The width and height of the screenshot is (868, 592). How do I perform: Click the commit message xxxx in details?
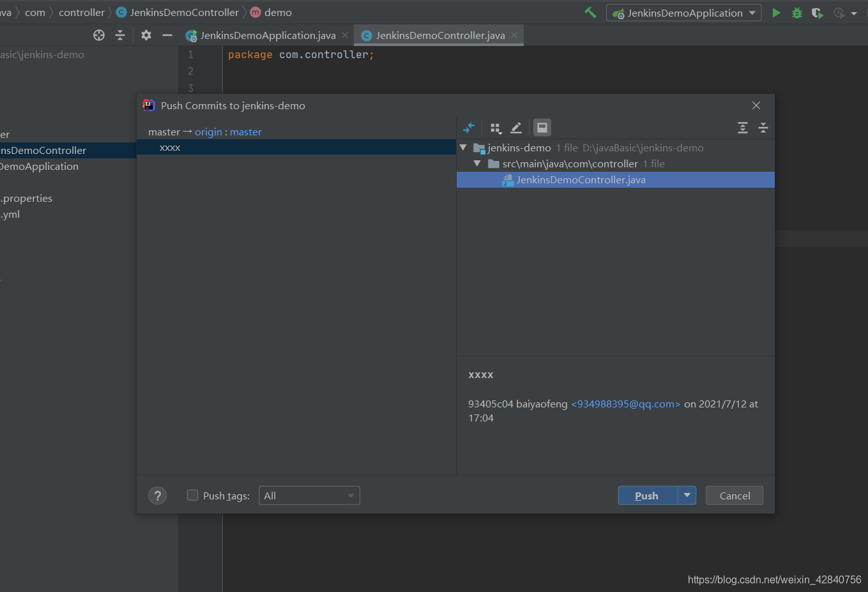(481, 375)
